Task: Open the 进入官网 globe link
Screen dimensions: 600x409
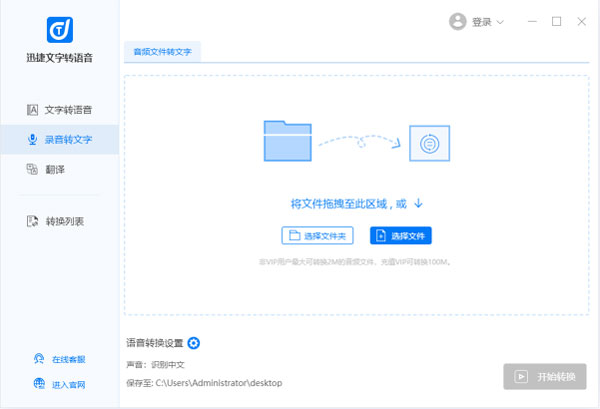Action: [x=39, y=384]
